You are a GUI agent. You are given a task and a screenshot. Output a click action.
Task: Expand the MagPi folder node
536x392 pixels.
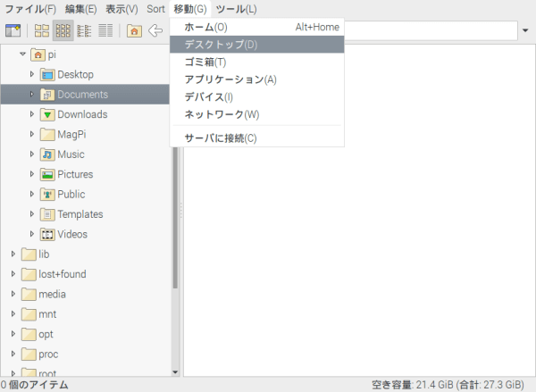(x=32, y=134)
